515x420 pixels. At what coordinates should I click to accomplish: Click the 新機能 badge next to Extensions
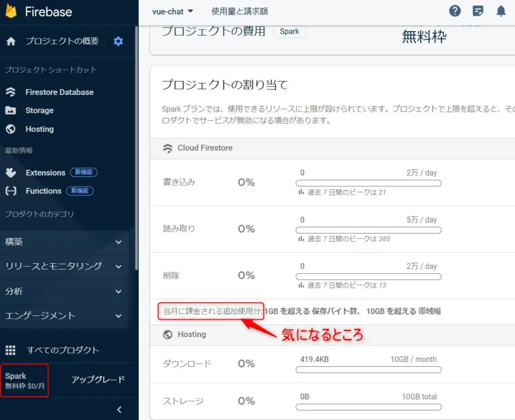point(84,172)
